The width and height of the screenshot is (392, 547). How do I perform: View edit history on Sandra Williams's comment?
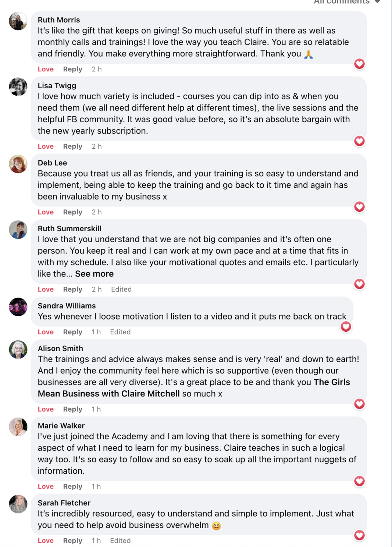point(120,332)
